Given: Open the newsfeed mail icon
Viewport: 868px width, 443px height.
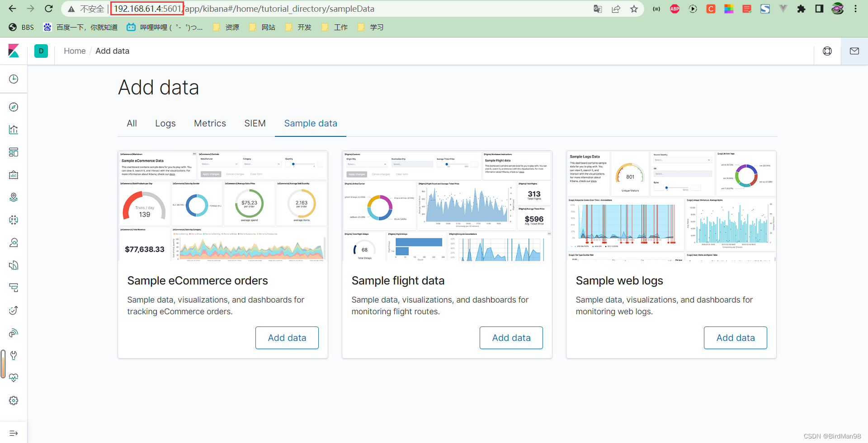Looking at the screenshot, I should pos(854,51).
